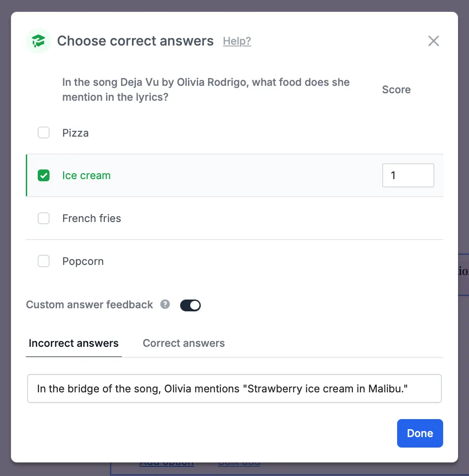469x476 pixels.
Task: Switch to the Correct answers tab
Action: 184,343
